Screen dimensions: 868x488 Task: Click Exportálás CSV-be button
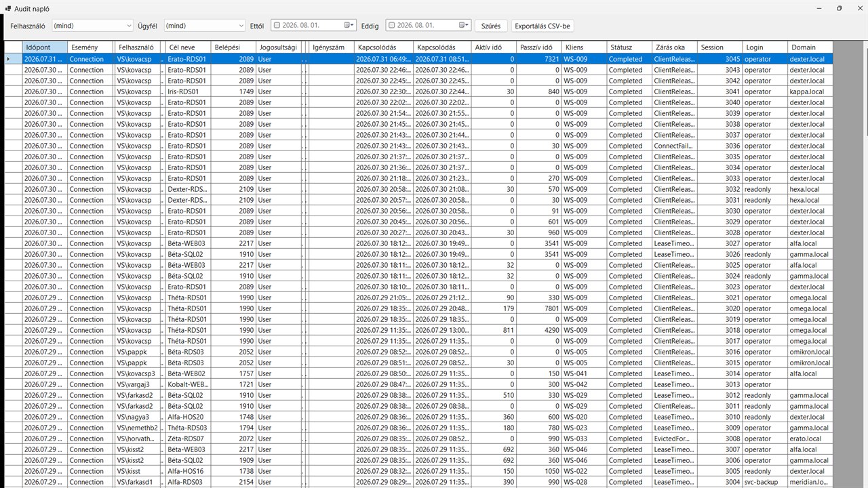click(542, 26)
